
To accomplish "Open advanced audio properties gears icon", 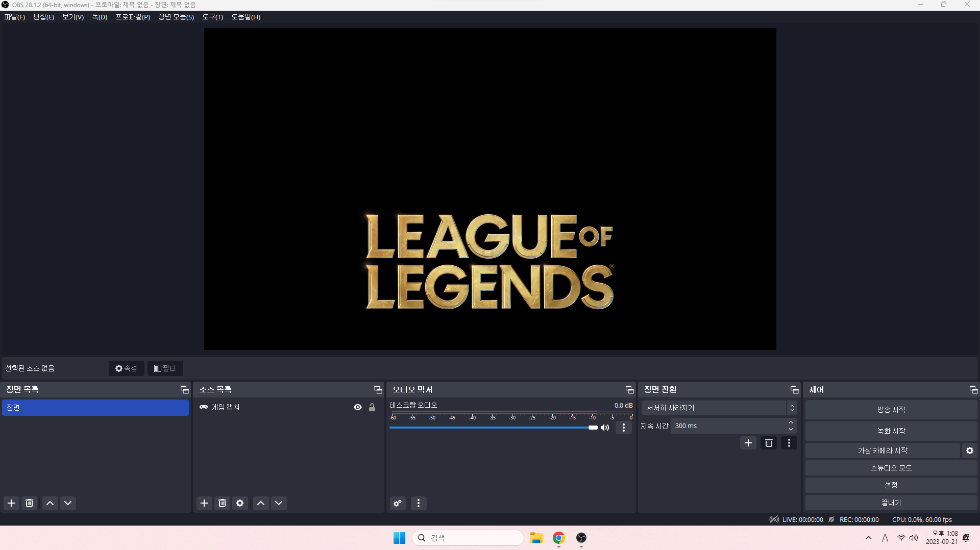I will tap(398, 503).
